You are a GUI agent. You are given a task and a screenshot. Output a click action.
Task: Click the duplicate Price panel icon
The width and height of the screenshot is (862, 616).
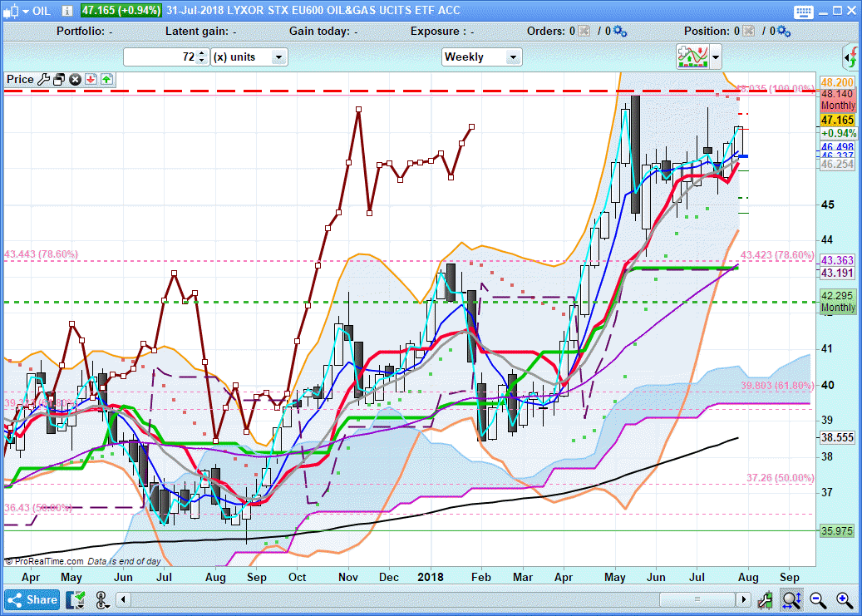pyautogui.click(x=59, y=80)
